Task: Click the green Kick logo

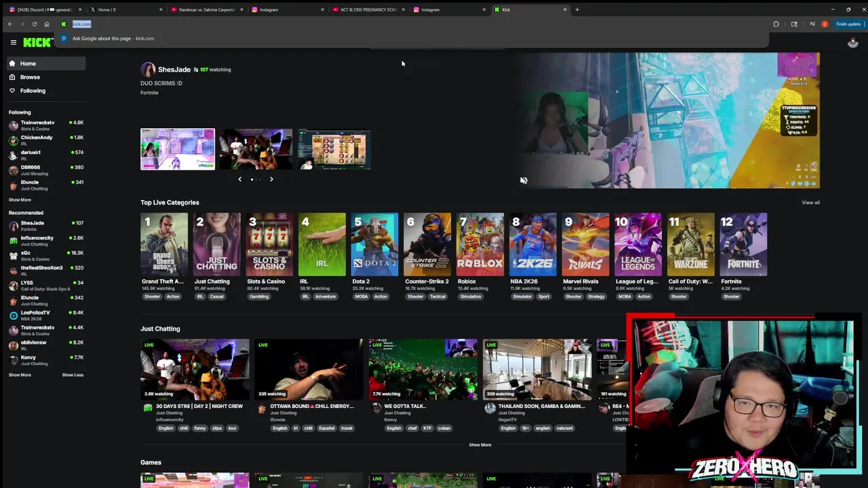Action: coord(37,42)
